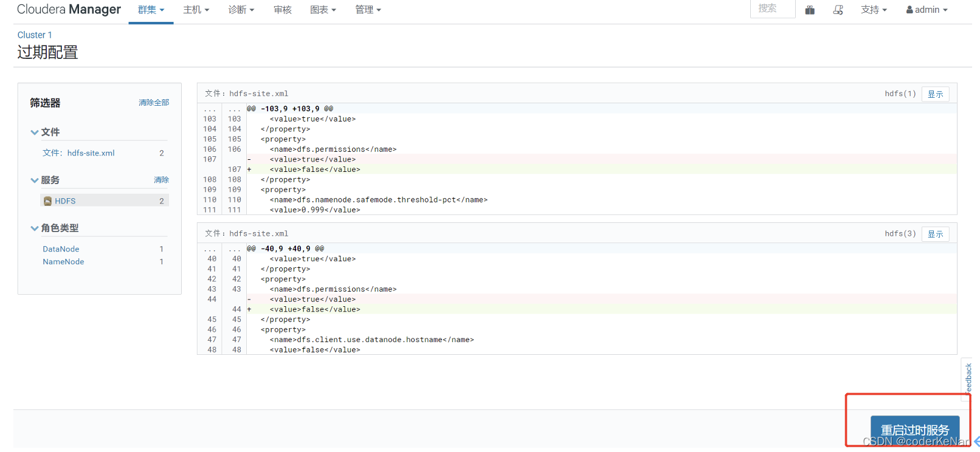Click 显示 button for hdfs(3)

pos(935,234)
